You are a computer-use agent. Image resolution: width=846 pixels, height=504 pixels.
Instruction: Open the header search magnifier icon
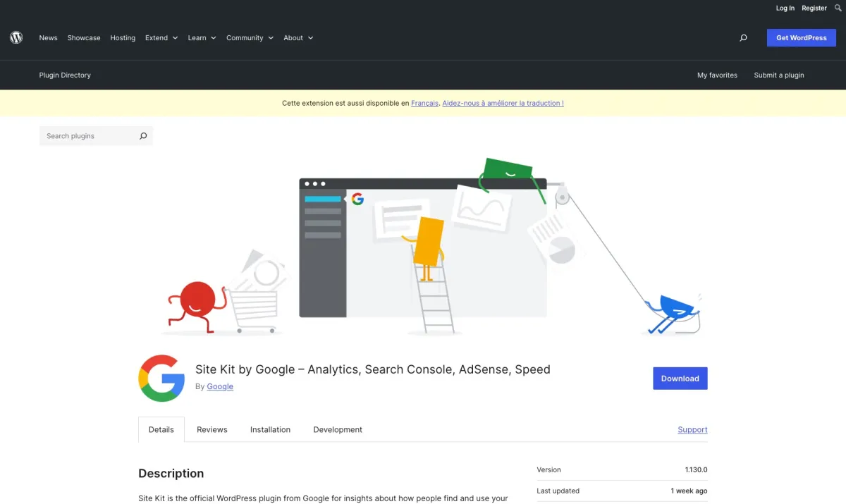743,38
